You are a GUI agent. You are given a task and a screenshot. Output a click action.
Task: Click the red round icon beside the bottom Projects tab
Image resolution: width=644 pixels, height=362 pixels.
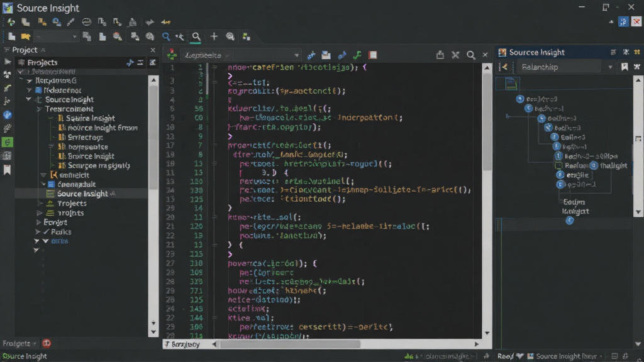point(47,343)
